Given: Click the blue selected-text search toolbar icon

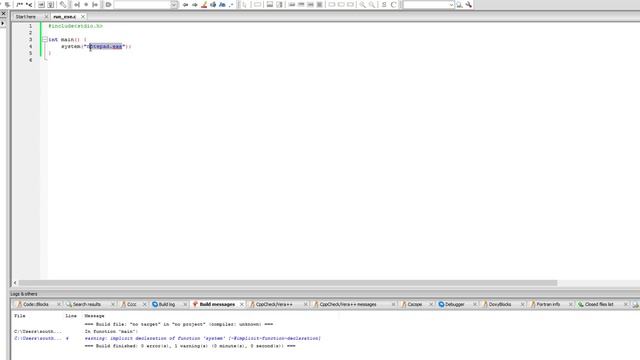Looking at the screenshot, I should tap(213, 4).
